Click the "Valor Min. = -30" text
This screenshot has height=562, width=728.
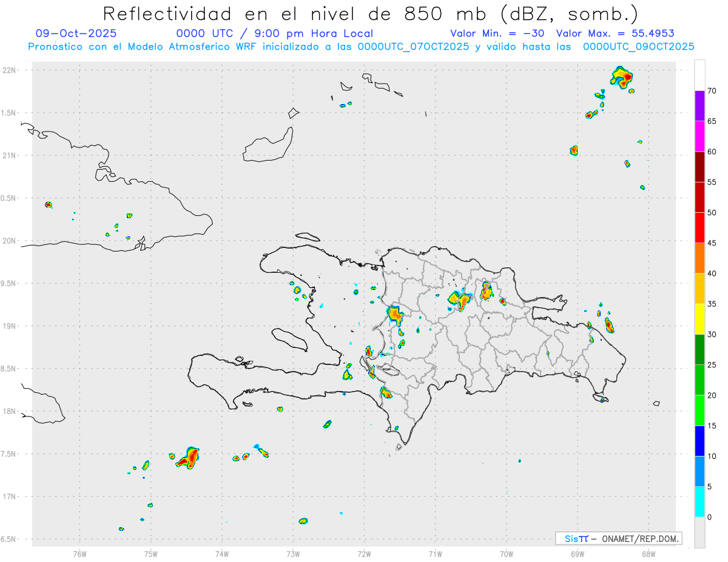497,33
